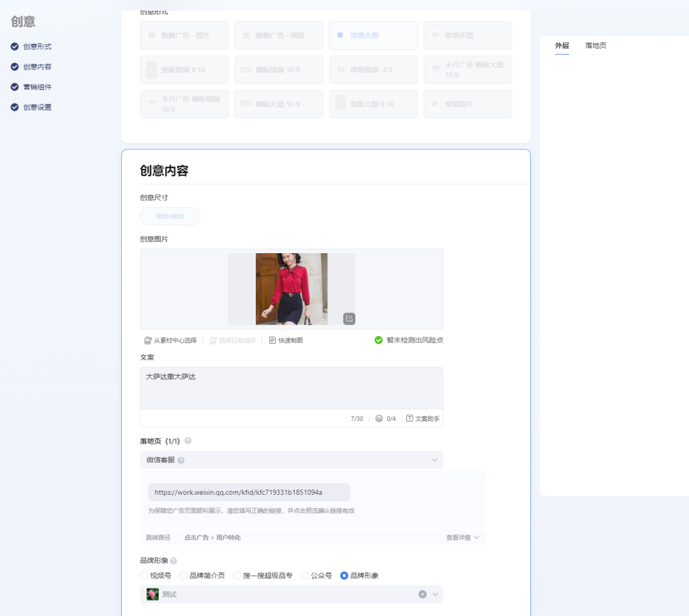Select the 常规多图 format card

click(x=468, y=36)
